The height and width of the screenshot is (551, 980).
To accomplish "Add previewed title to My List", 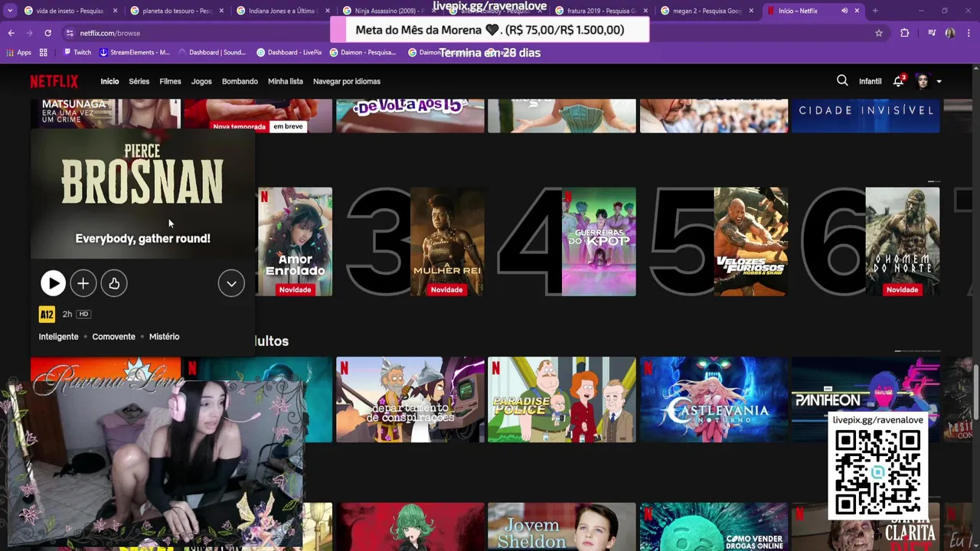I will coord(83,284).
